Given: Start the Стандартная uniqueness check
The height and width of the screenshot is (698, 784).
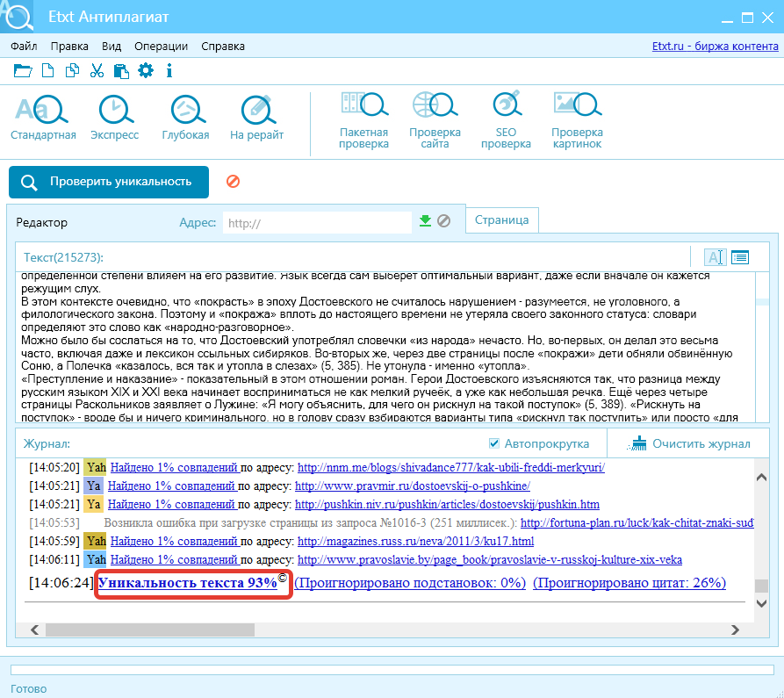Looking at the screenshot, I should point(43,118).
